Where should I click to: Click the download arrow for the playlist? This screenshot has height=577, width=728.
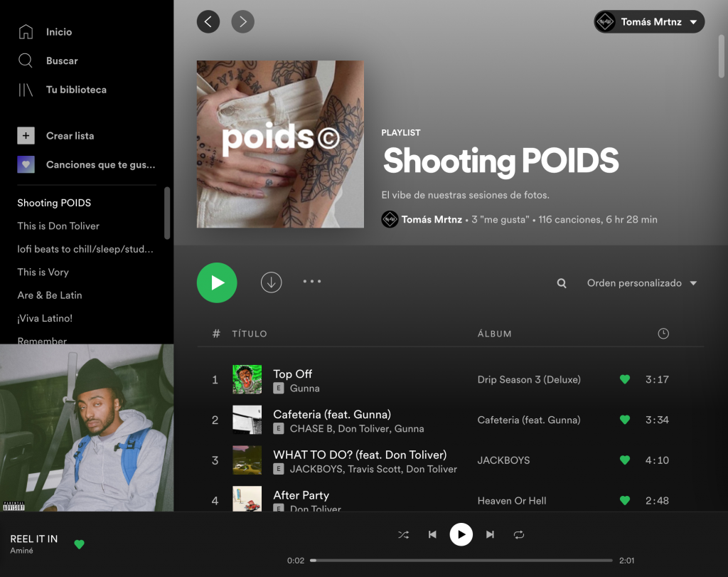click(x=271, y=282)
